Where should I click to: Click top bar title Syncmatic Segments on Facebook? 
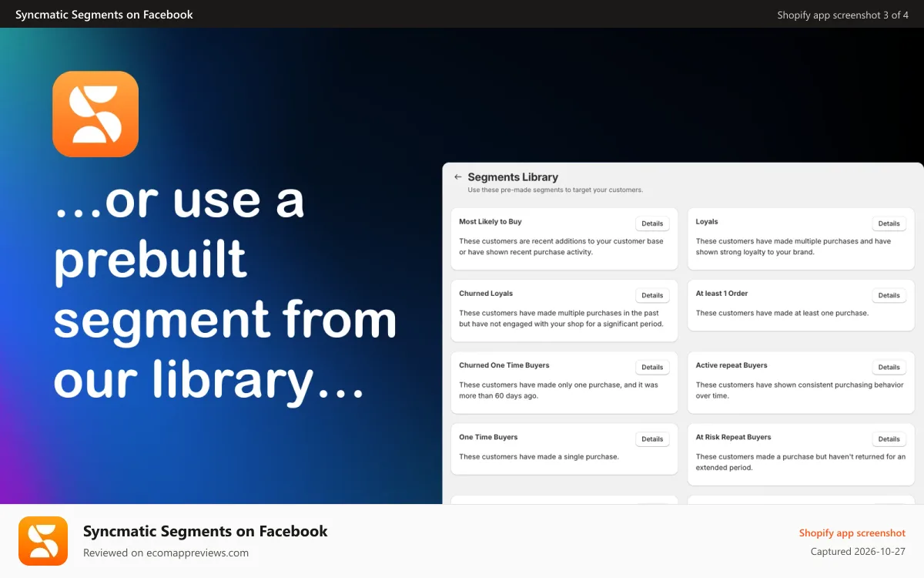tap(104, 15)
